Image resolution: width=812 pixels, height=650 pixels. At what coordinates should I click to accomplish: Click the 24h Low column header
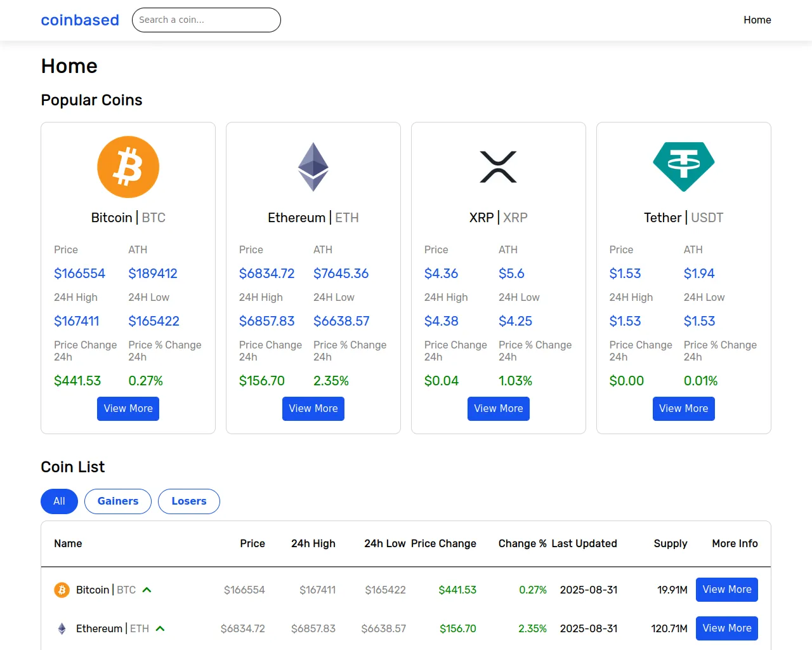pos(385,543)
